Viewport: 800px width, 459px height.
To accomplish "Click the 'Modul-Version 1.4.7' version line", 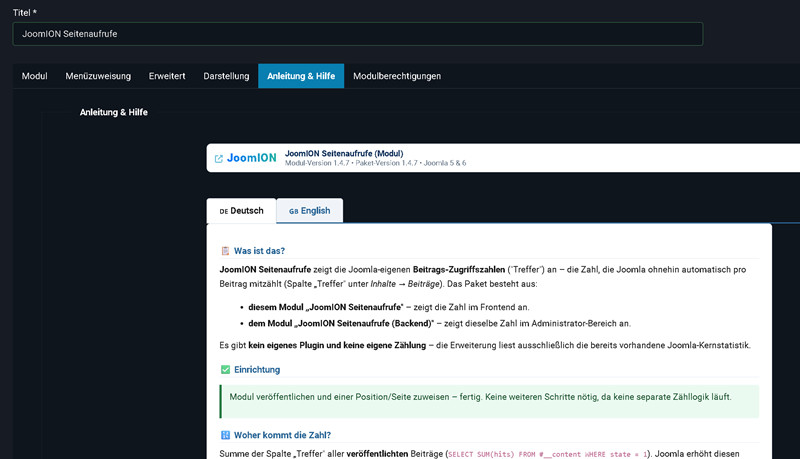I will click(376, 163).
